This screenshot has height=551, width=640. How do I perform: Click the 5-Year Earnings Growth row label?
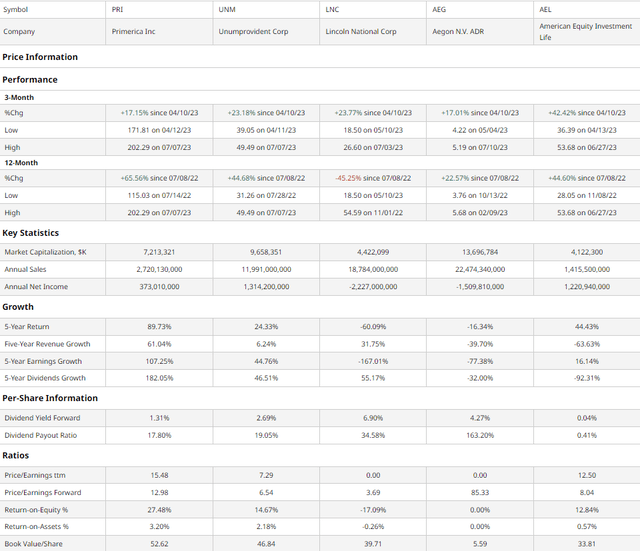(43, 361)
